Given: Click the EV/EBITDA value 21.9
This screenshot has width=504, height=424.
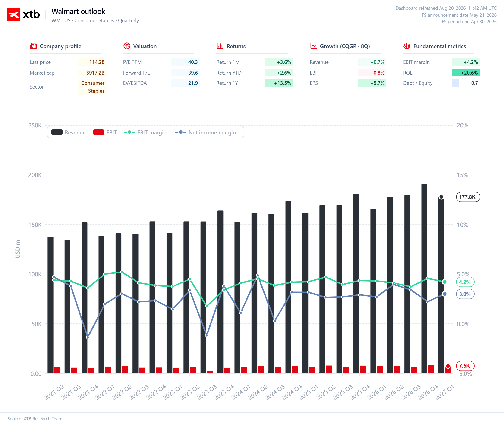Looking at the screenshot, I should pos(186,83).
